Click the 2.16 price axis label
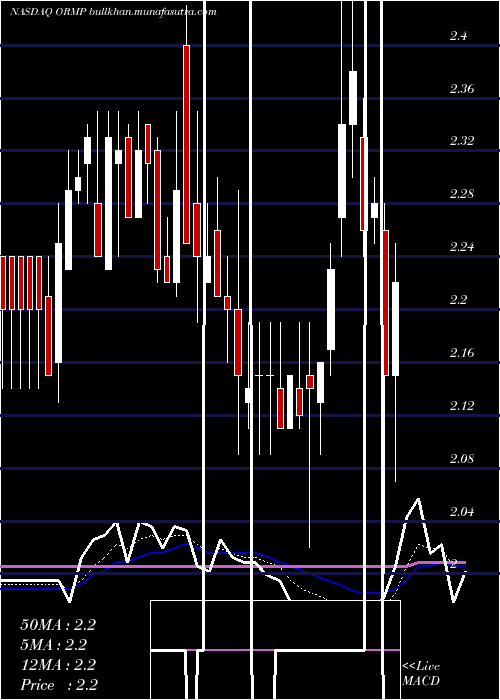The height and width of the screenshot is (700, 500). [x=462, y=353]
